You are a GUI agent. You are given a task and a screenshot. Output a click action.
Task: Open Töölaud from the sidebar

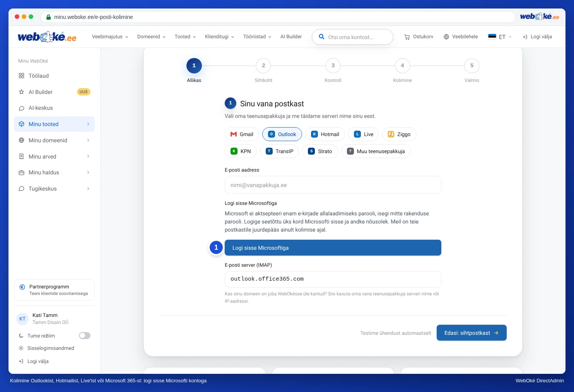(x=54, y=76)
